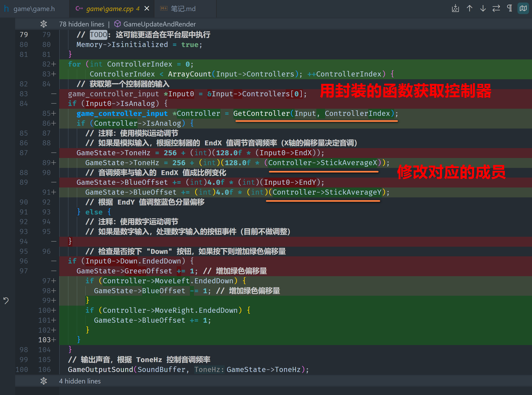Click the h file icon on the game.h tab
The height and width of the screenshot is (395, 532).
coord(6,9)
